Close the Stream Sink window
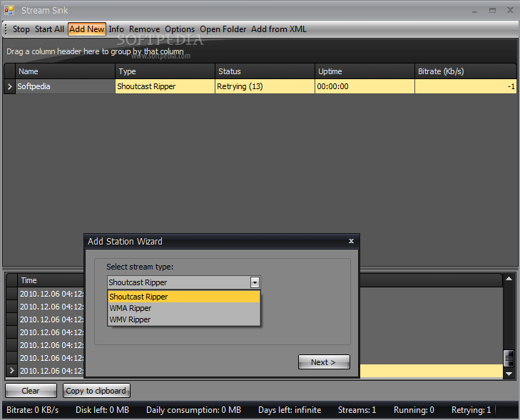This screenshot has height=420, width=520. point(511,10)
